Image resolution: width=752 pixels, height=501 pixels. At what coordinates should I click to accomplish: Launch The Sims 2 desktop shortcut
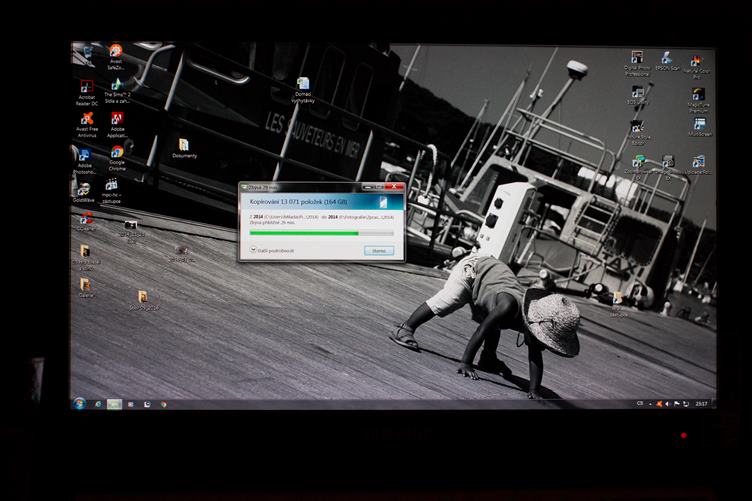118,91
